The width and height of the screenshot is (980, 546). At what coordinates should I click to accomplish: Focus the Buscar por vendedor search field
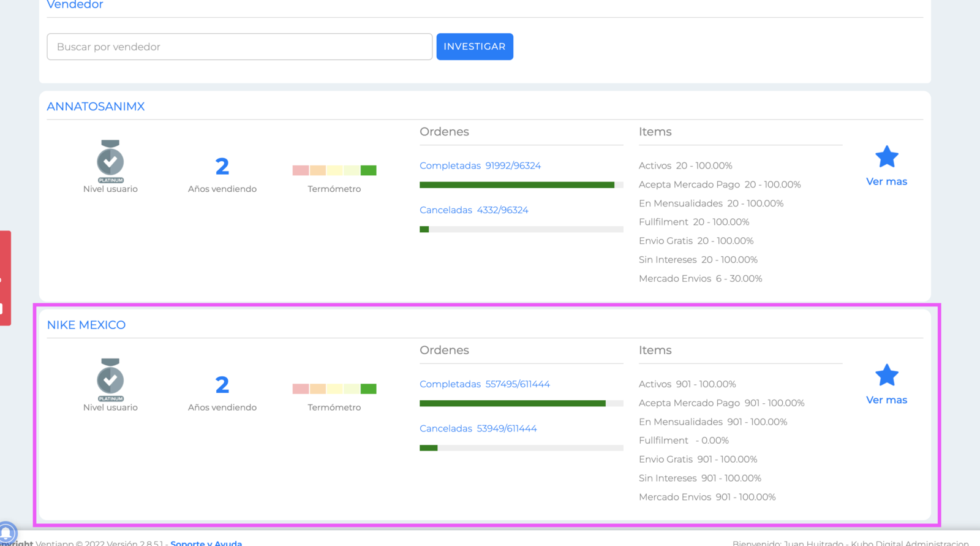(x=239, y=47)
